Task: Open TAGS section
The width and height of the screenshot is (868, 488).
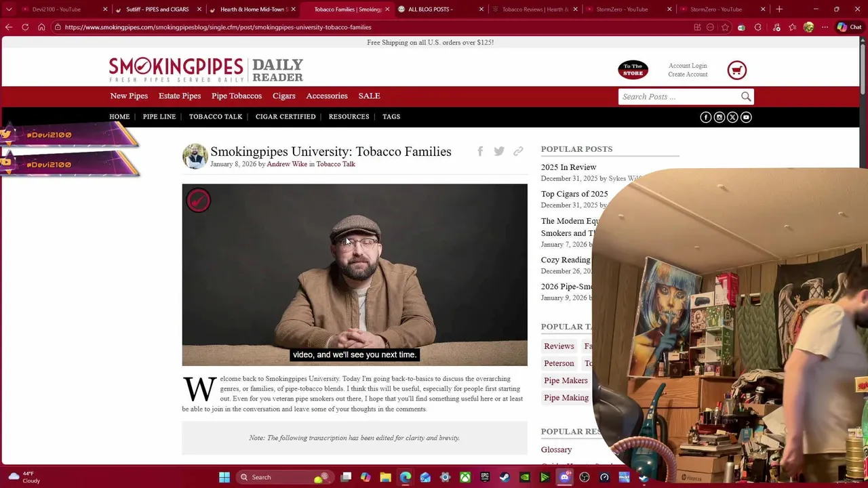Action: [391, 117]
